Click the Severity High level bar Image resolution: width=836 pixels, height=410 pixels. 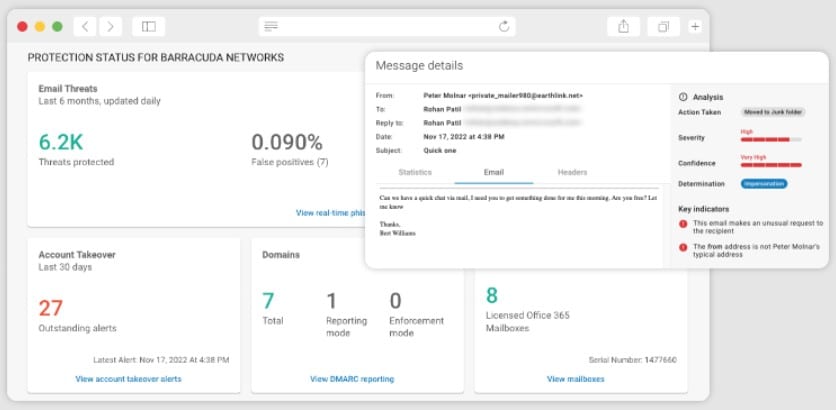coord(771,140)
